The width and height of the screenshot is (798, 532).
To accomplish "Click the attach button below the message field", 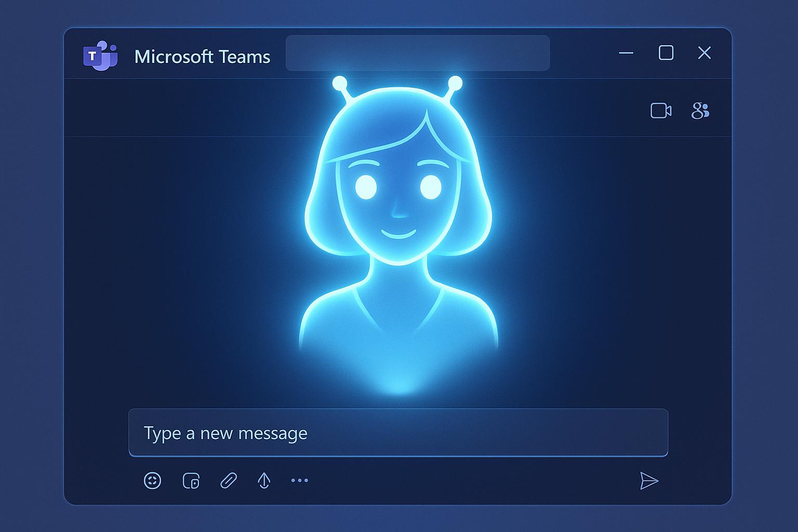I will pyautogui.click(x=228, y=480).
